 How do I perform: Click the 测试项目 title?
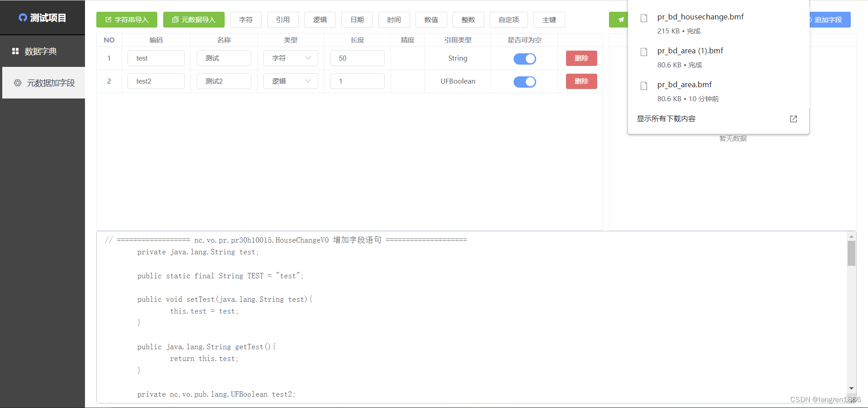tap(48, 18)
